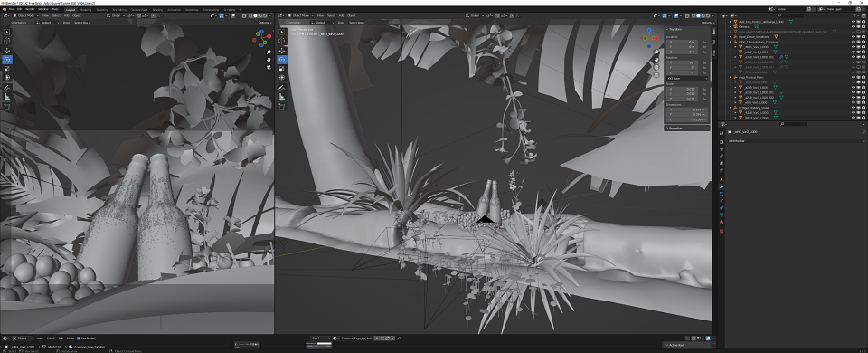Viewport: 868px width, 353px height.
Task: Pin the properties editor context
Action: pyautogui.click(x=863, y=132)
